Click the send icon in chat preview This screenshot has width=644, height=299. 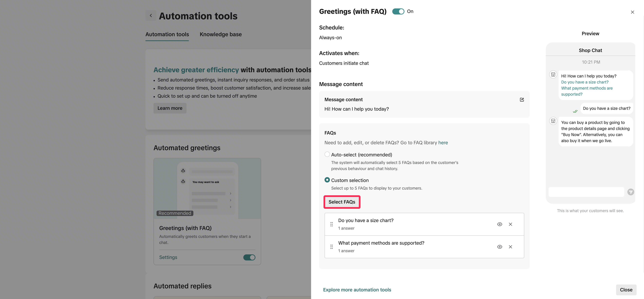coord(631,192)
